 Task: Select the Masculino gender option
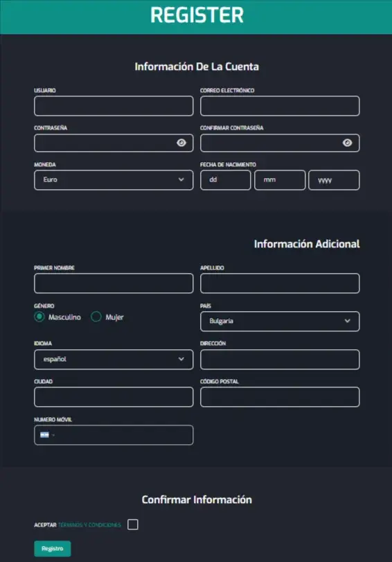(x=39, y=317)
